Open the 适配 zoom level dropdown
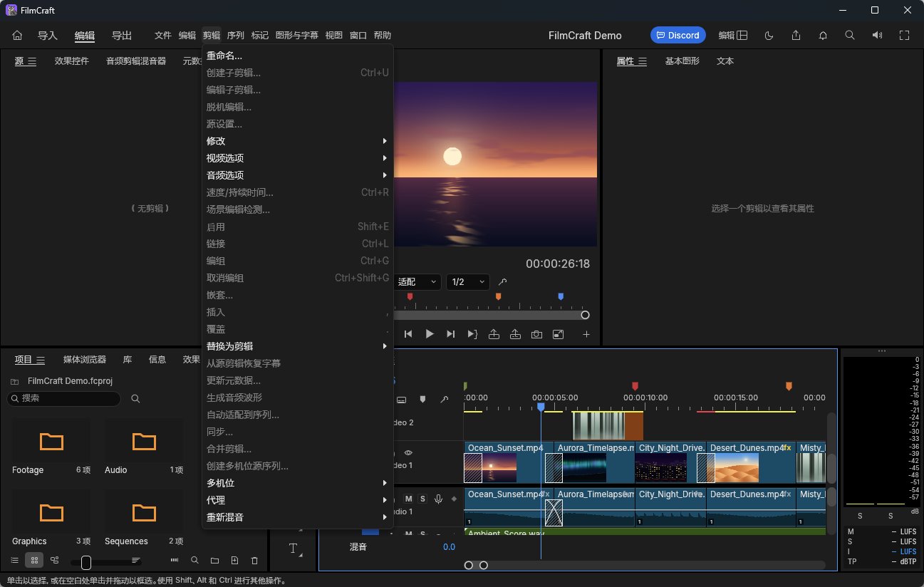Screen dimensions: 924x587 click(x=417, y=282)
